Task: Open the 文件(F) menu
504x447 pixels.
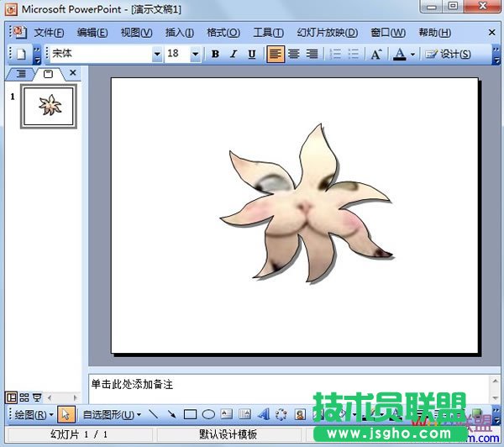Action: pyautogui.click(x=49, y=33)
